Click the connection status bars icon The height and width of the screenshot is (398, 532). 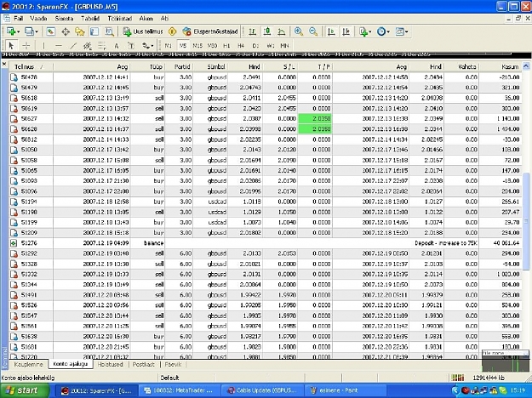coord(458,378)
